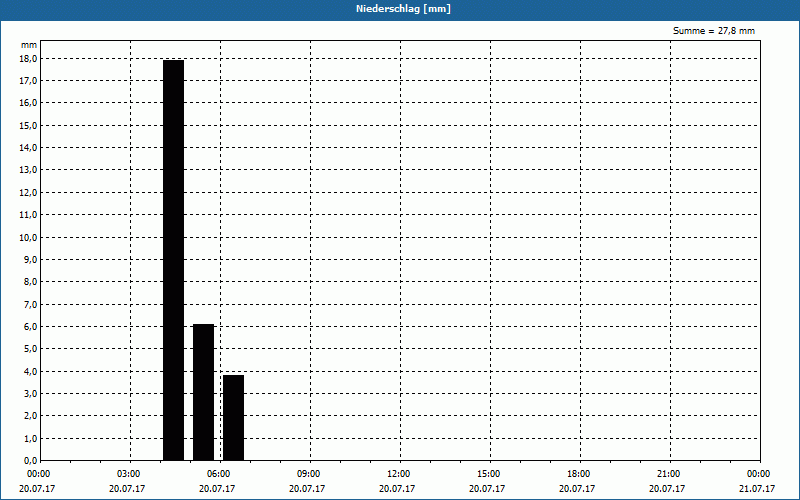Click the "09:00" time axis label

[308, 474]
